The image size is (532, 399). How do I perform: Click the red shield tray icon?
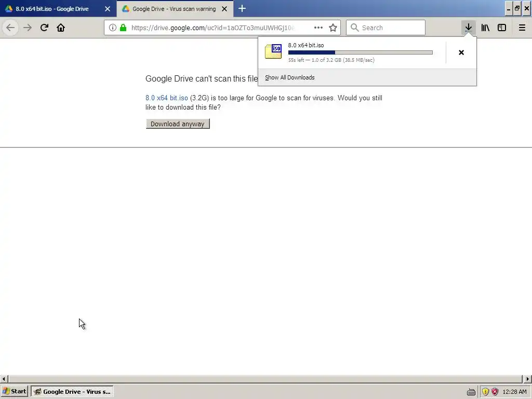click(495, 392)
